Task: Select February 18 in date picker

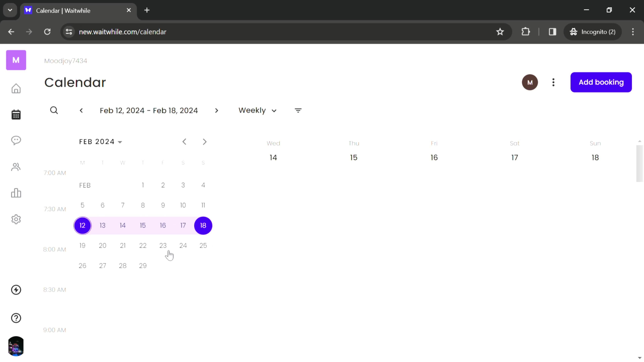Action: pos(203,226)
